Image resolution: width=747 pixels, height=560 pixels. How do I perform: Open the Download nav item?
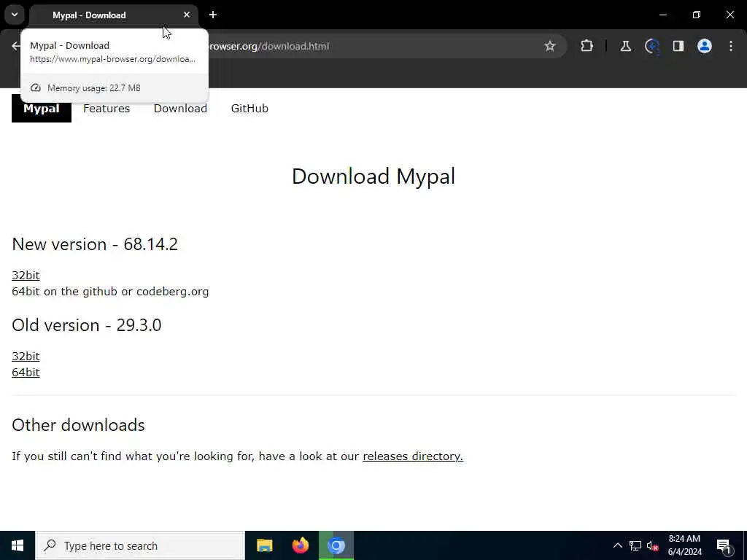[x=180, y=108]
